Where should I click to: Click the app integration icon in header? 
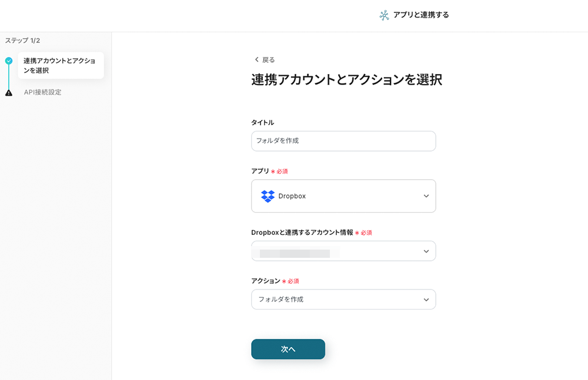coord(384,15)
